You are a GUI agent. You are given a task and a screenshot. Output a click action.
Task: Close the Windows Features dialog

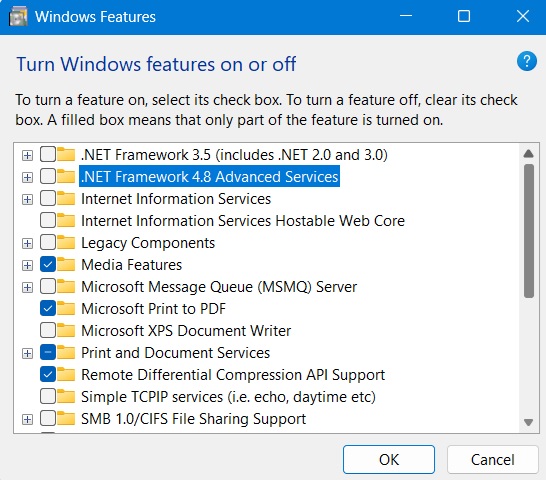tap(523, 16)
